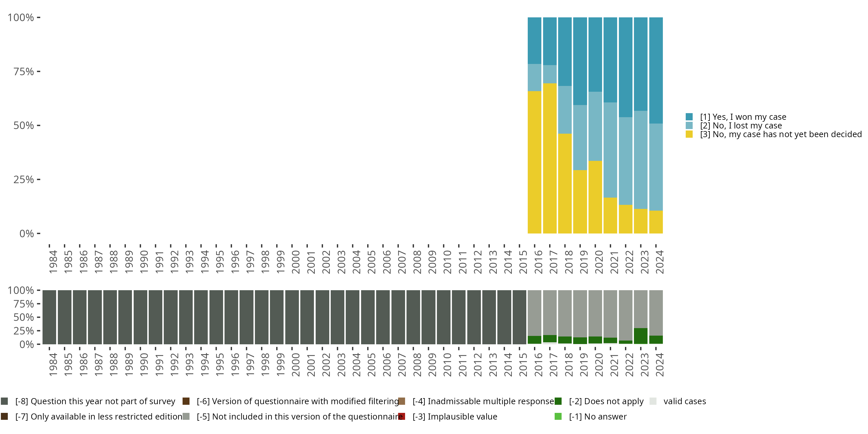This screenshot has width=868, height=434.
Task: Click the yellow 'not yet been decided' legend swatch
Action: pos(689,135)
